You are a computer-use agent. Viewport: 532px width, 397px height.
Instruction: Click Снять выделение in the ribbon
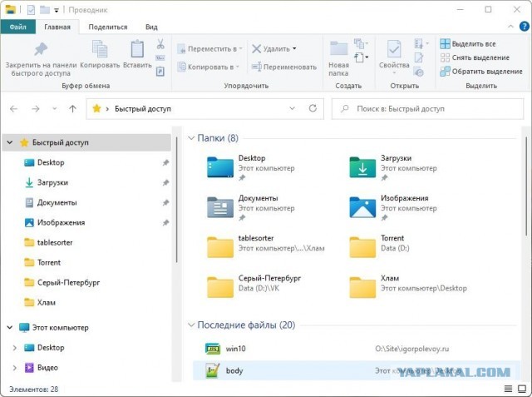475,57
